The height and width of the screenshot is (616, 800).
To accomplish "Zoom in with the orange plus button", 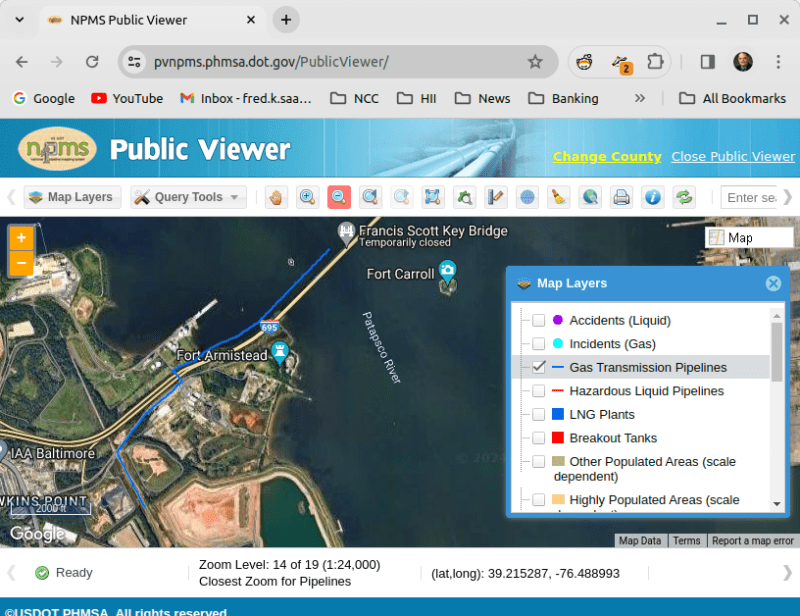I will click(x=21, y=238).
